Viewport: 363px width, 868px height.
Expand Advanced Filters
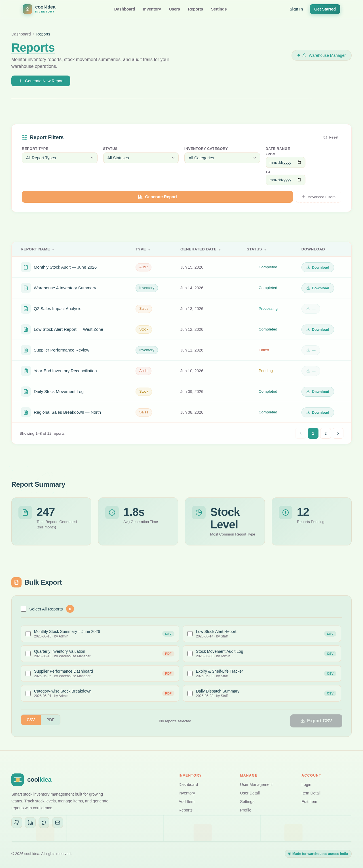(x=318, y=197)
